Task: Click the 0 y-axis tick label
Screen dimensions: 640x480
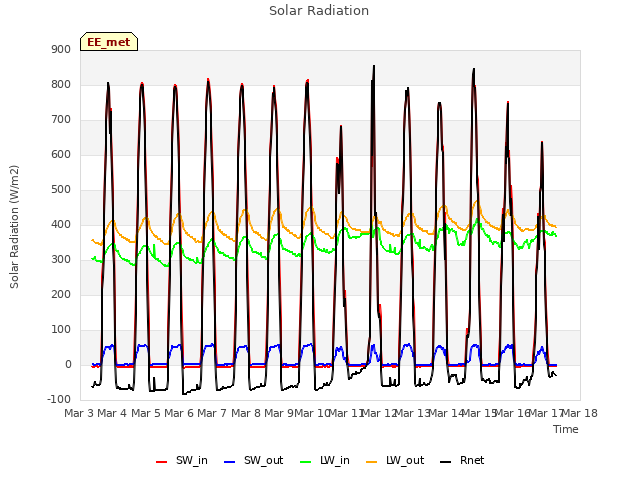Action: pos(68,364)
